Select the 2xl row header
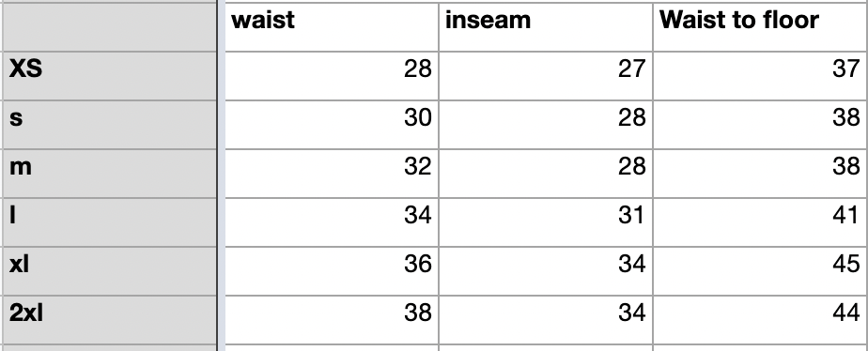 point(110,320)
